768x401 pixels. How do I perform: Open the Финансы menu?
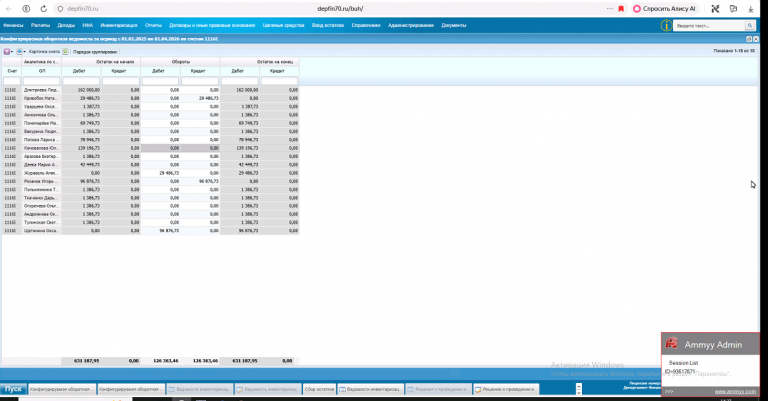[13, 25]
